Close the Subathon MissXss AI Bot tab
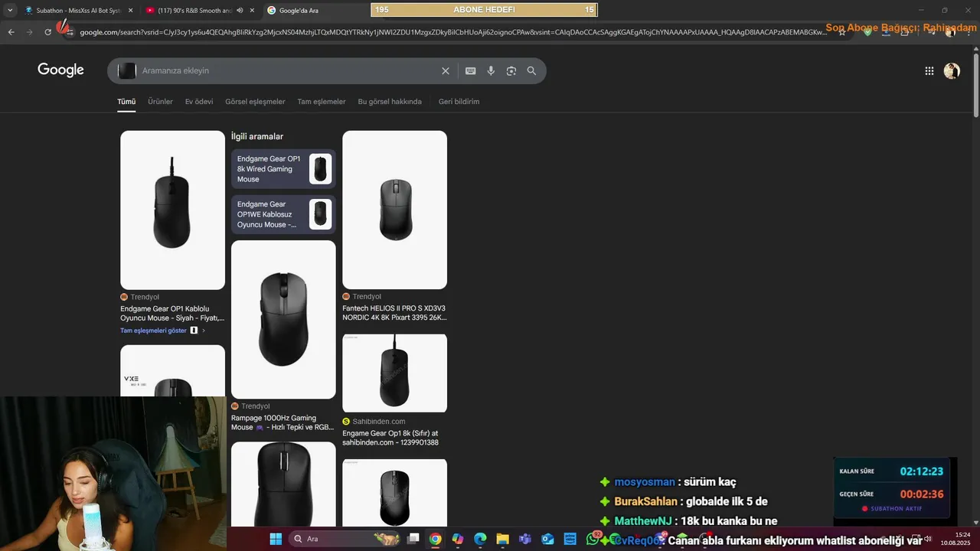 130,11
